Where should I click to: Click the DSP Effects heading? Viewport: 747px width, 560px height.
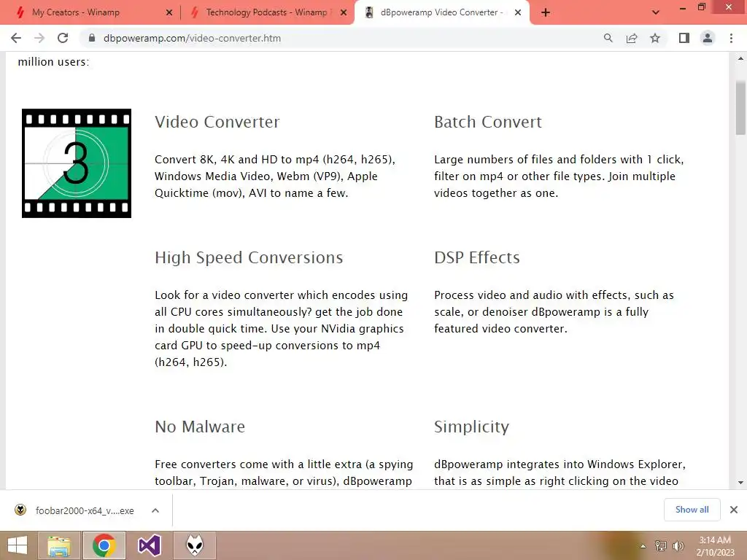click(477, 257)
